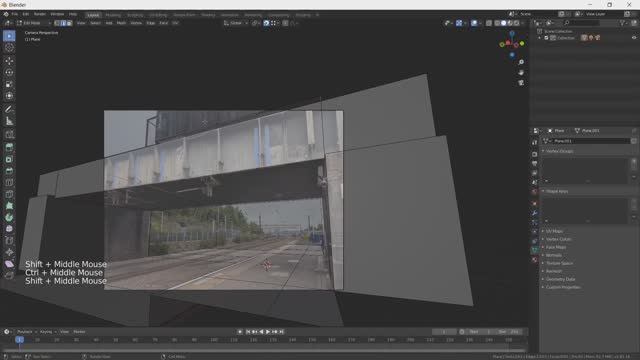Select the Measure tool
Screen dimensions: 640x360
(9, 121)
